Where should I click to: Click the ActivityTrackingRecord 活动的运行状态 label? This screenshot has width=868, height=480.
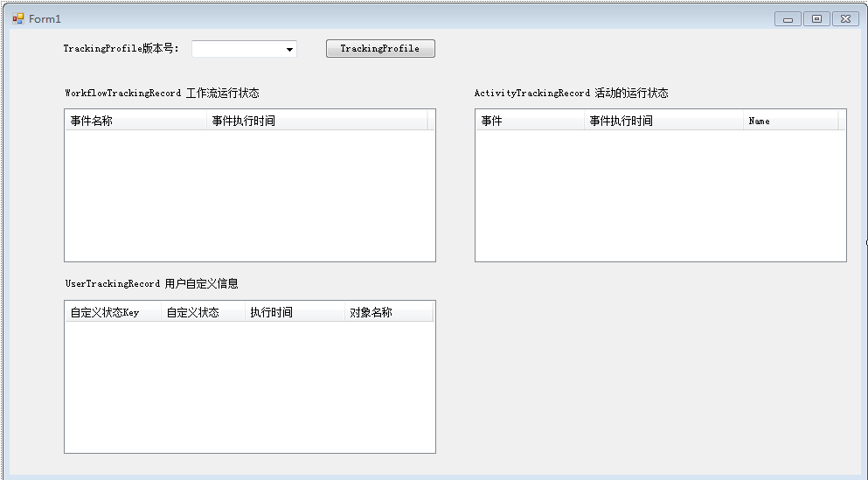click(x=572, y=93)
